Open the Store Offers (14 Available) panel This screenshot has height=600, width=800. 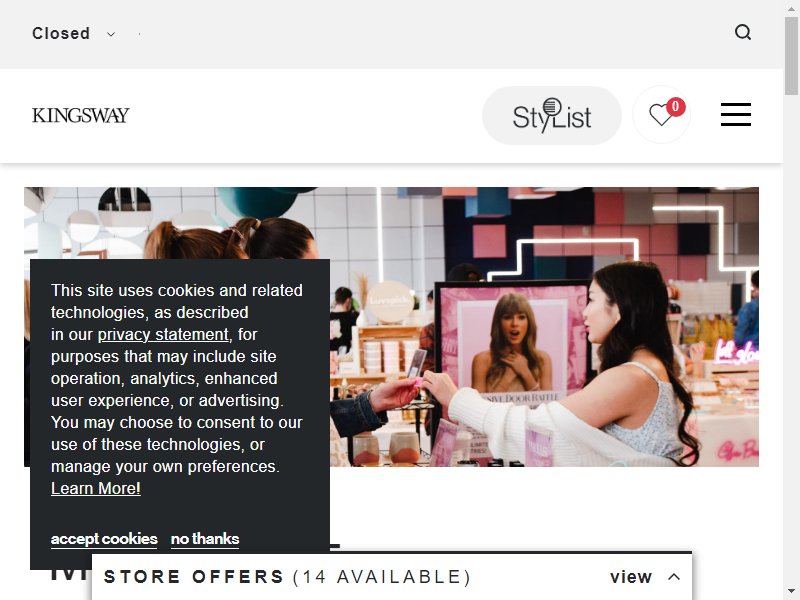tap(392, 577)
